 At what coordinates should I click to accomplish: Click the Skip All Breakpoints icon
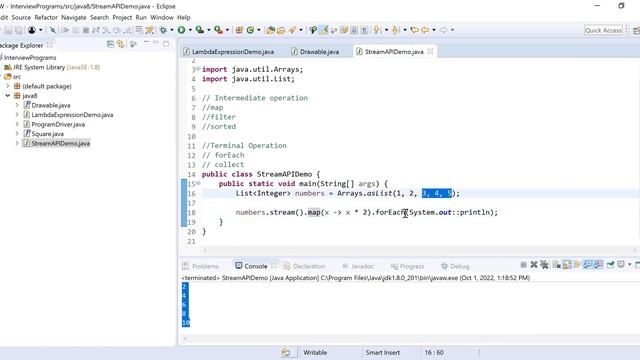pyautogui.click(x=53, y=30)
